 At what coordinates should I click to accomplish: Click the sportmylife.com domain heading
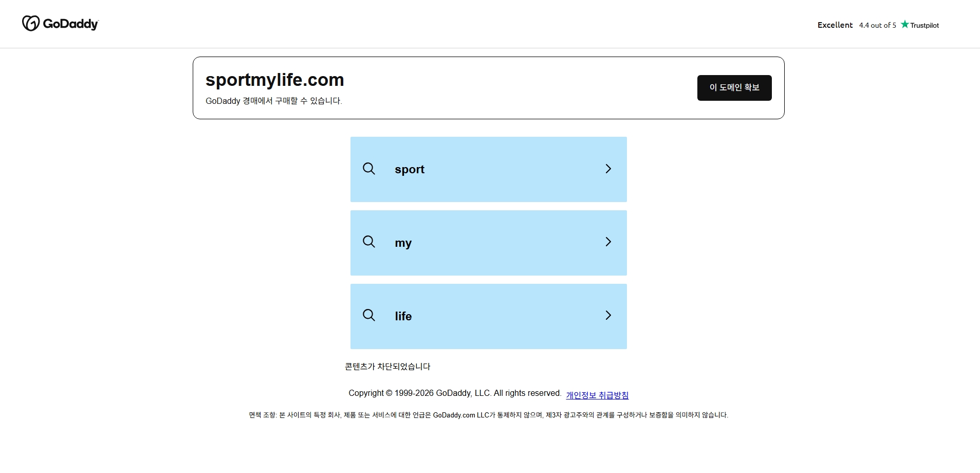pyautogui.click(x=275, y=80)
